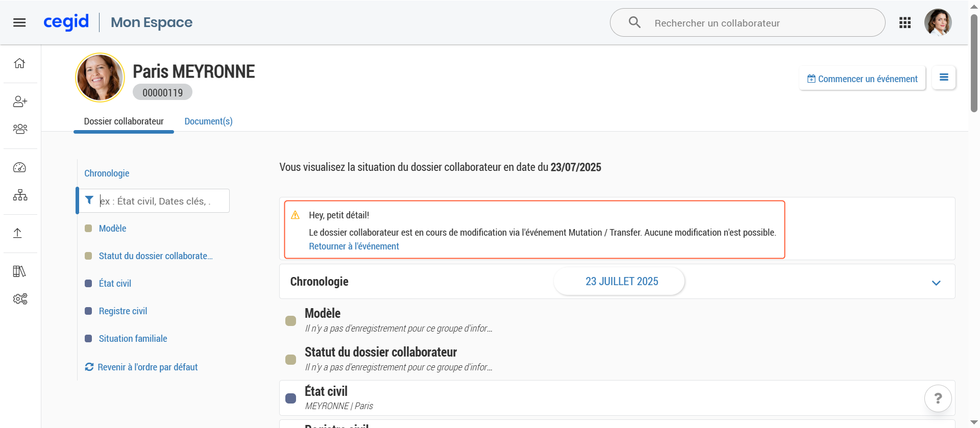Go to Situation familiale in left navigation

[133, 339]
